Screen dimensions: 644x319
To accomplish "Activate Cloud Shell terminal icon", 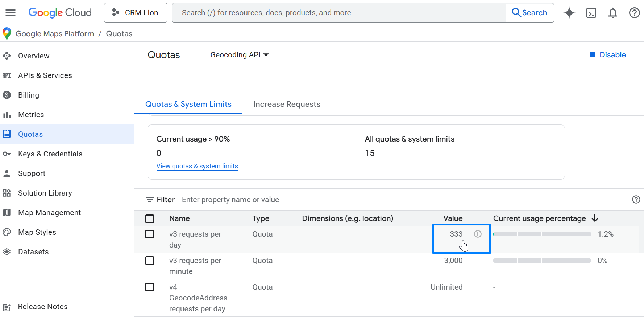I will [591, 13].
